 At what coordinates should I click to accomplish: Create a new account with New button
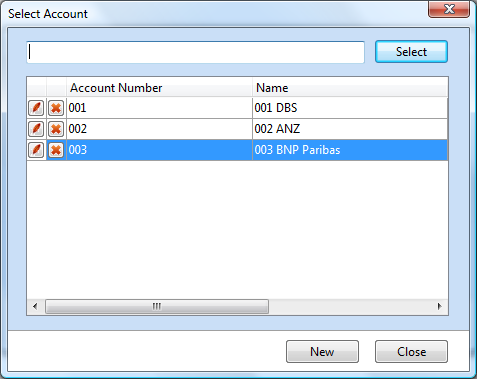(322, 351)
